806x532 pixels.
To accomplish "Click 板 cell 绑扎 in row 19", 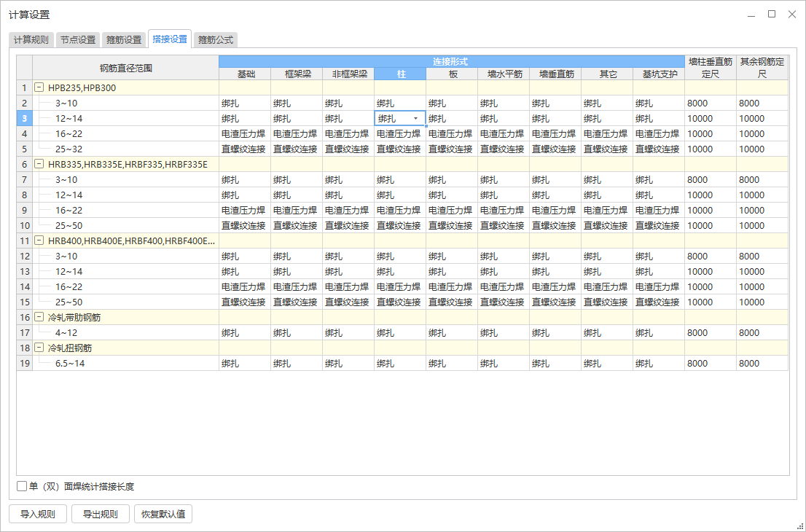I will [x=453, y=364].
